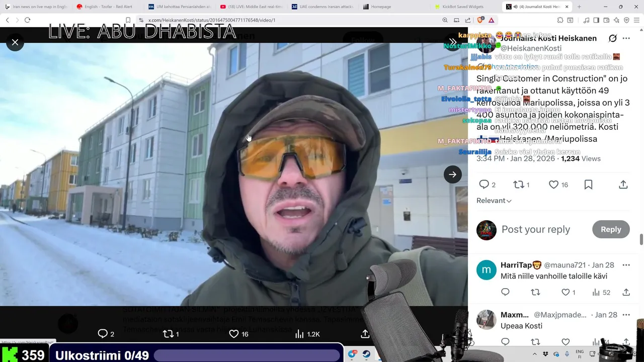Click the Grok icon beside the post author
The height and width of the screenshot is (362, 644).
612,39
